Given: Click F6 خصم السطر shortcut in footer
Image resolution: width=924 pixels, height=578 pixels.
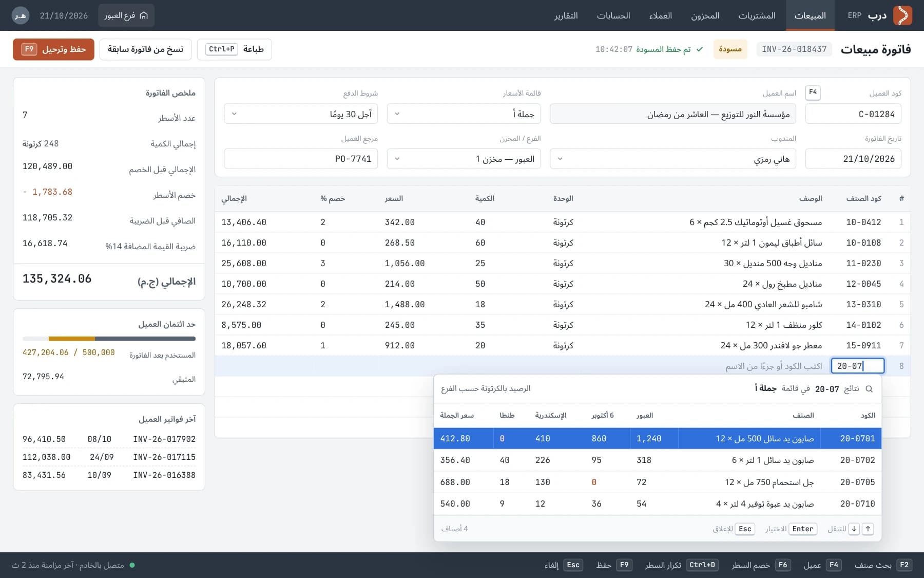Looking at the screenshot, I should [761, 565].
